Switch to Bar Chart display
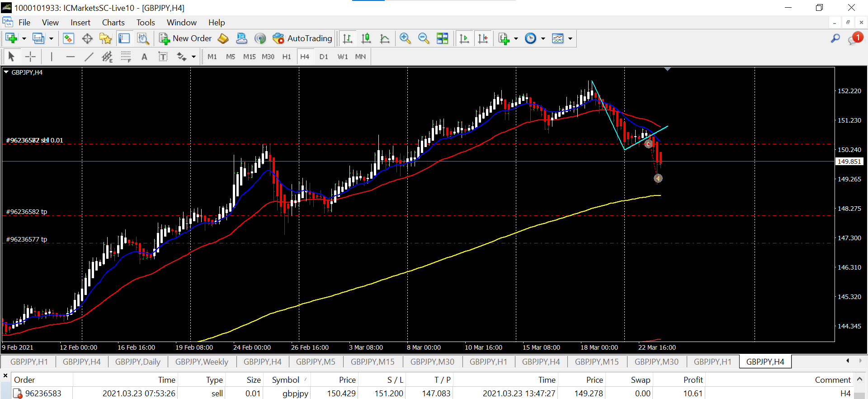This screenshot has height=399, width=868. 348,38
